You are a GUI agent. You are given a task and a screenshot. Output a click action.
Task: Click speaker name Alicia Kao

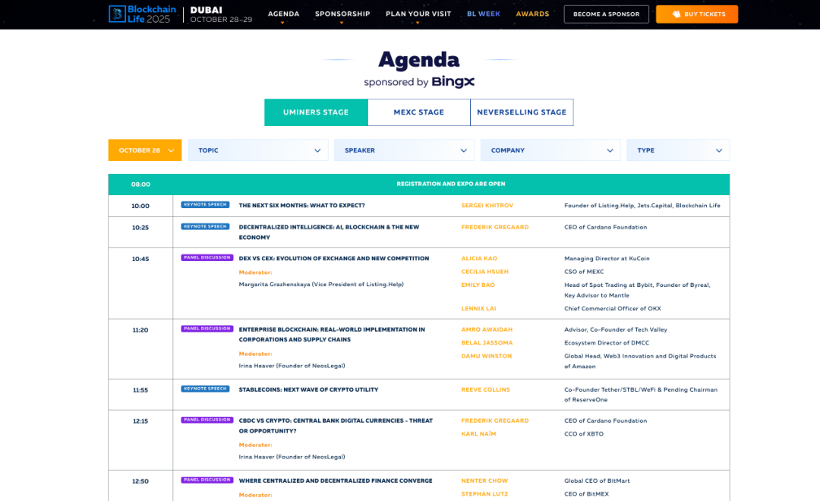(479, 259)
